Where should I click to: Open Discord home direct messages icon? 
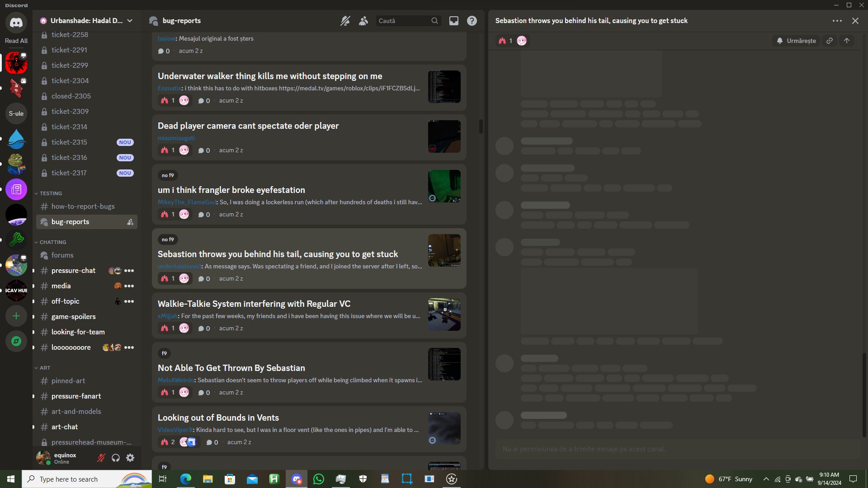click(16, 23)
